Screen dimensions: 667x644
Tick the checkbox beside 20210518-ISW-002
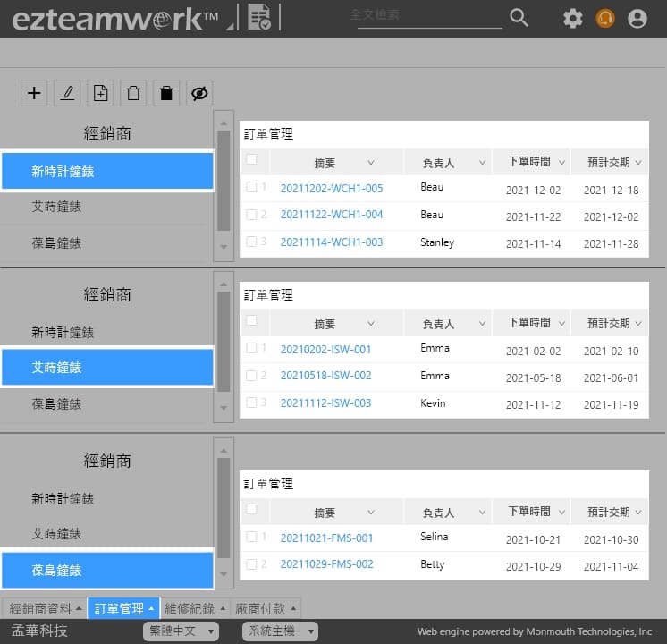251,376
